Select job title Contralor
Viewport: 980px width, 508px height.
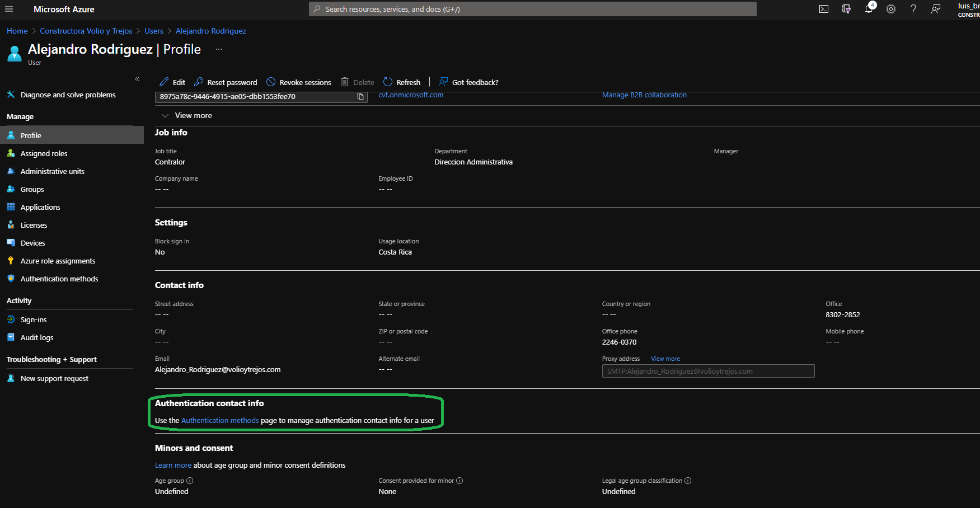[x=170, y=162]
